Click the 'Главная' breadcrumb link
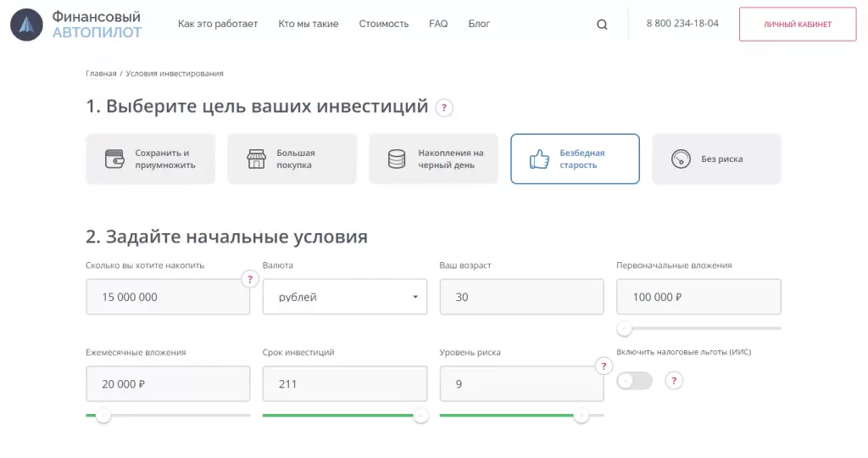 (101, 74)
